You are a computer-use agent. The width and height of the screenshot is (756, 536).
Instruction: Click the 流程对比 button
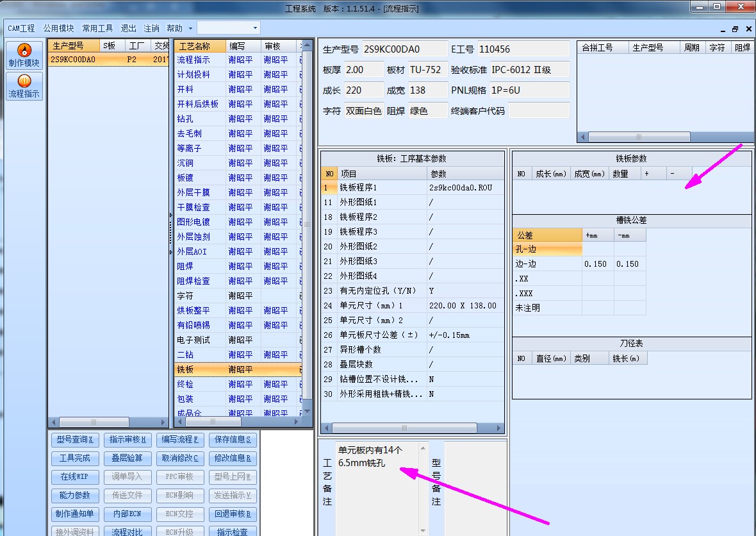point(127,531)
